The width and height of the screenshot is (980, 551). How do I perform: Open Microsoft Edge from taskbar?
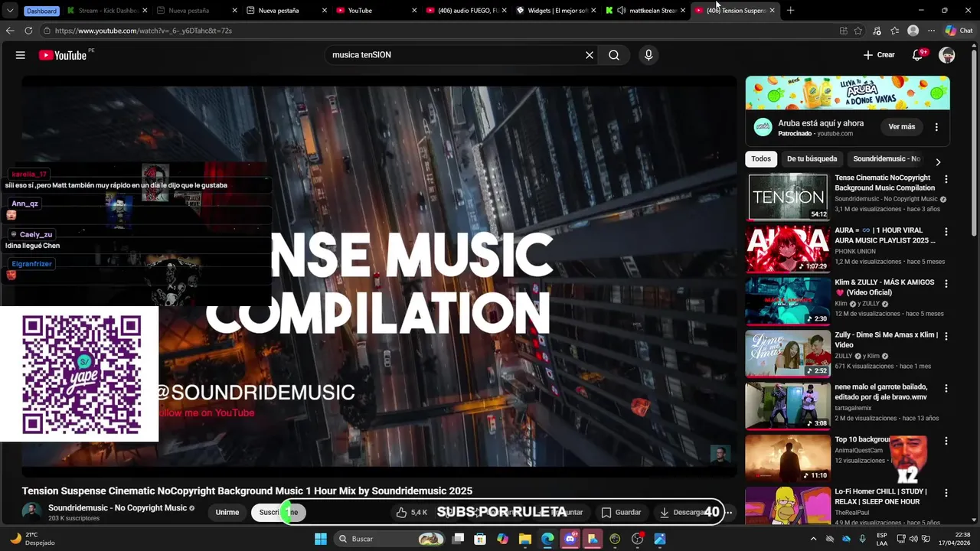click(547, 539)
